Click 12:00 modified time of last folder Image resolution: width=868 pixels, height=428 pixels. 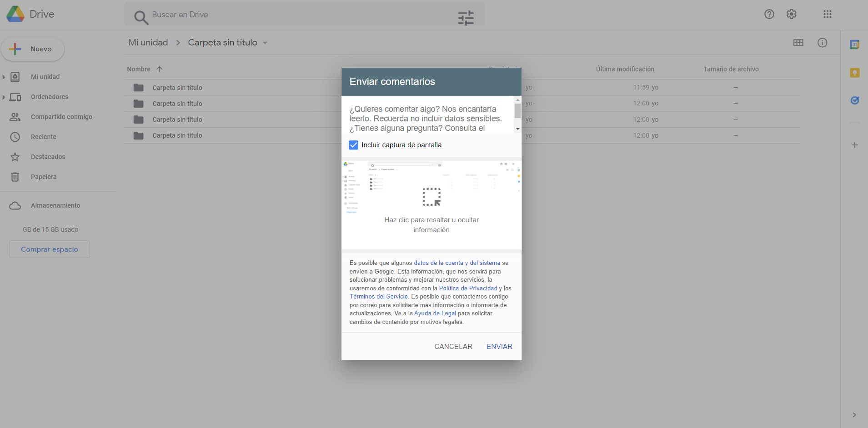pyautogui.click(x=641, y=135)
